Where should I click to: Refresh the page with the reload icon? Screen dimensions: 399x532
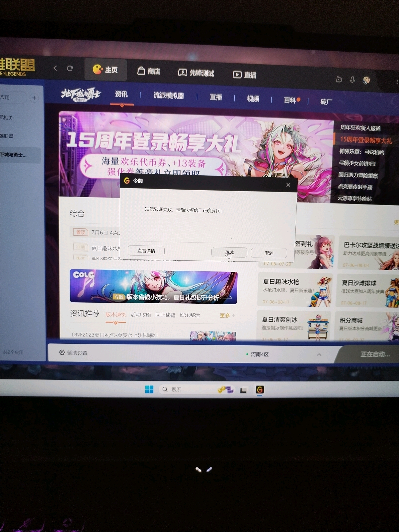[x=70, y=69]
